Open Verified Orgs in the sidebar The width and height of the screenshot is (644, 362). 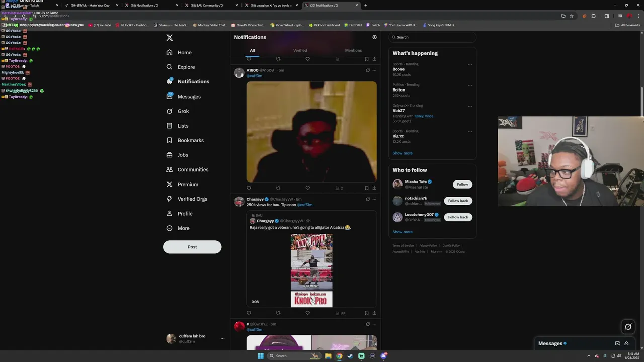point(187,199)
